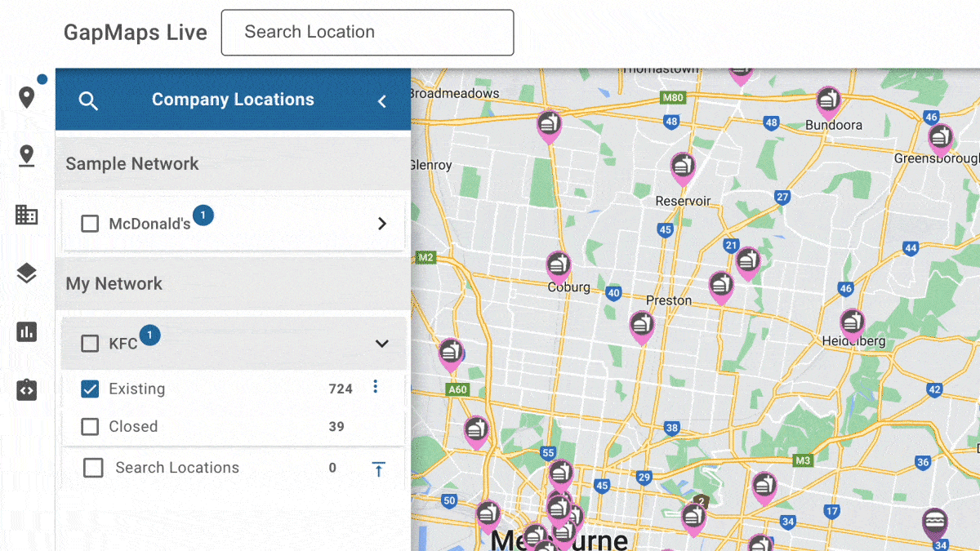980x551 pixels.
Task: Open the building grid sidebar icon
Action: pyautogui.click(x=27, y=215)
